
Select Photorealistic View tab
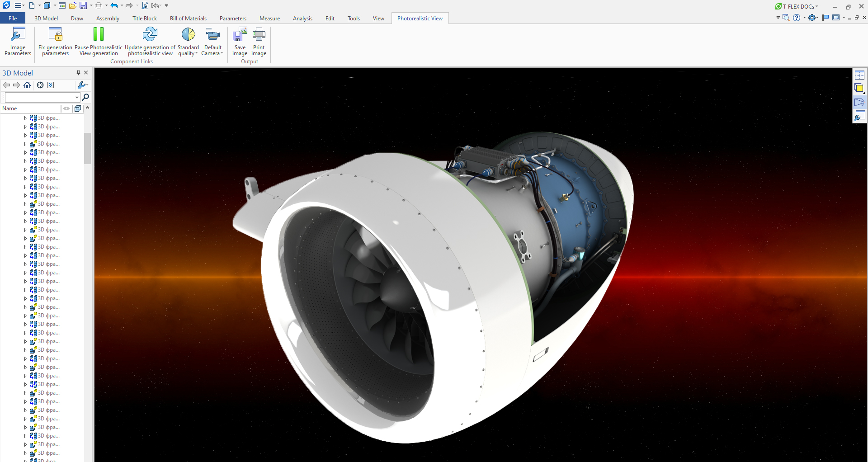(x=420, y=19)
